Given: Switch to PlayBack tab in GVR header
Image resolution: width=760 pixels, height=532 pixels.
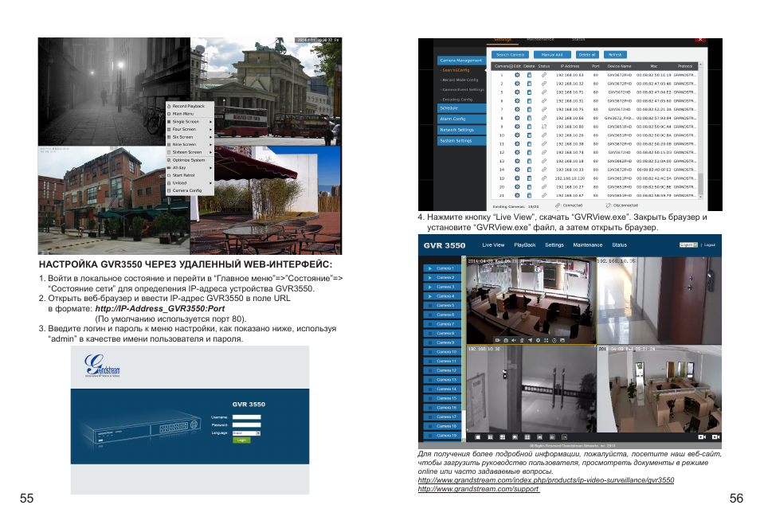Looking at the screenshot, I should tap(524, 245).
